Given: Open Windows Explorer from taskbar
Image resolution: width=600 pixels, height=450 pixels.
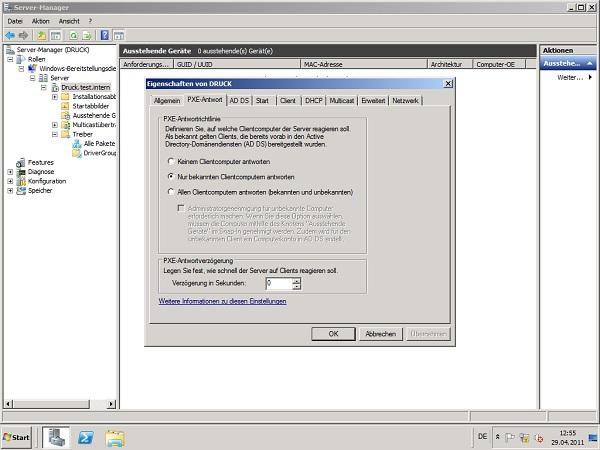Looking at the screenshot, I should click(x=115, y=438).
